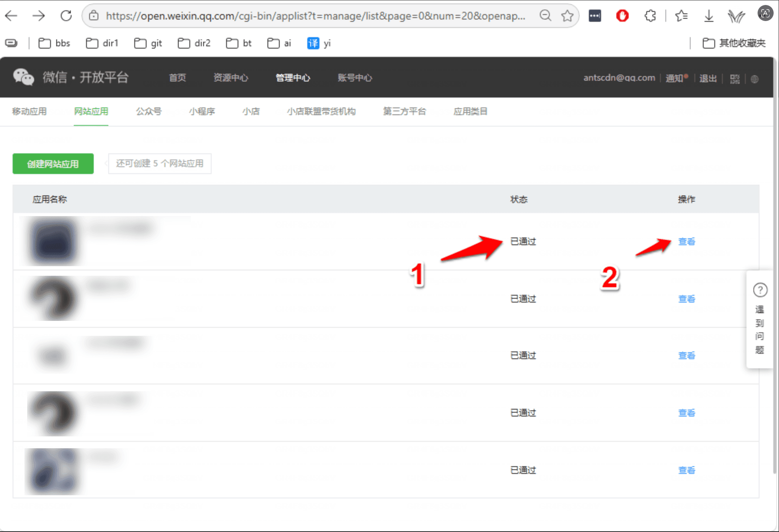This screenshot has height=532, width=779.
Task: Click the lock icon in the address bar
Action: click(x=94, y=16)
